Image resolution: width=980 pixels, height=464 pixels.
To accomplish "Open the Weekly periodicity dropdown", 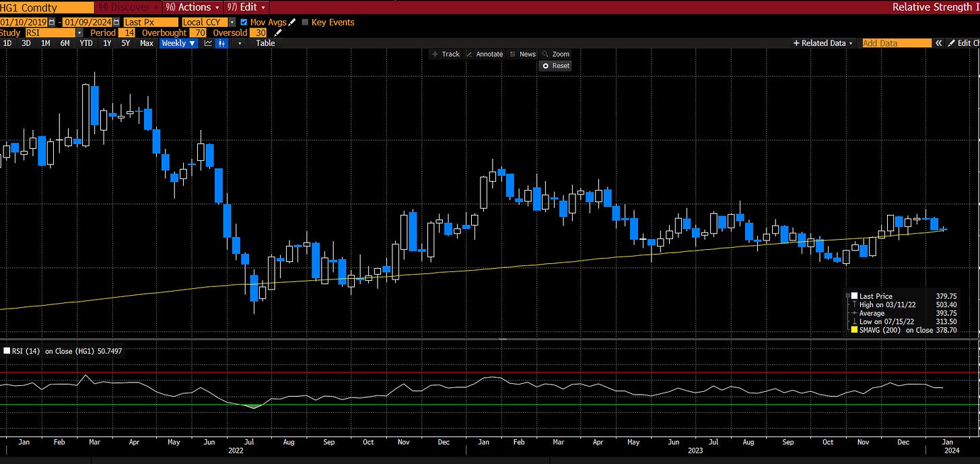I will (178, 43).
